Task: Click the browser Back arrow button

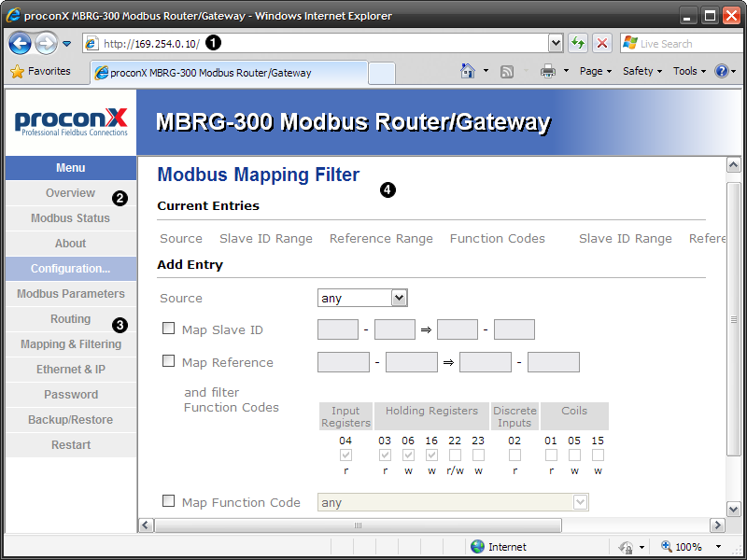Action: 20,44
